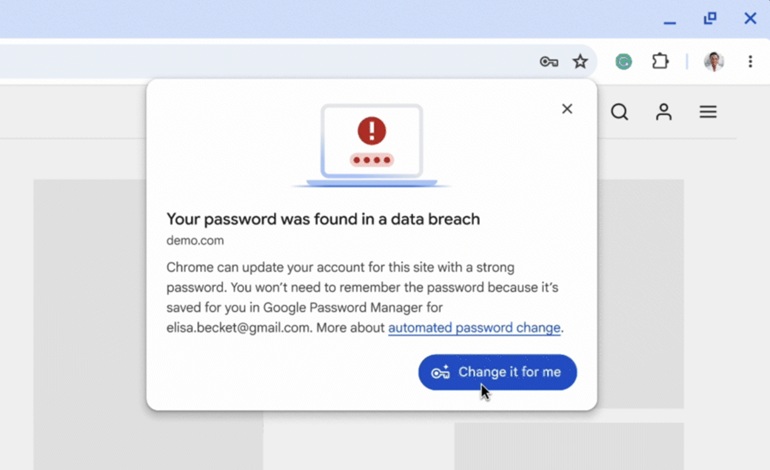This screenshot has width=770, height=470.
Task: Click the Change it for me button
Action: click(497, 372)
